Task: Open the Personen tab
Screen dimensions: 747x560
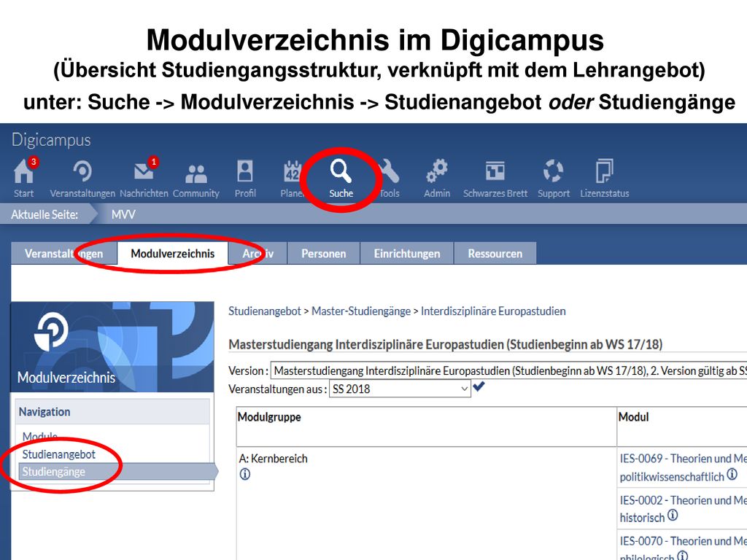Action: 323,253
